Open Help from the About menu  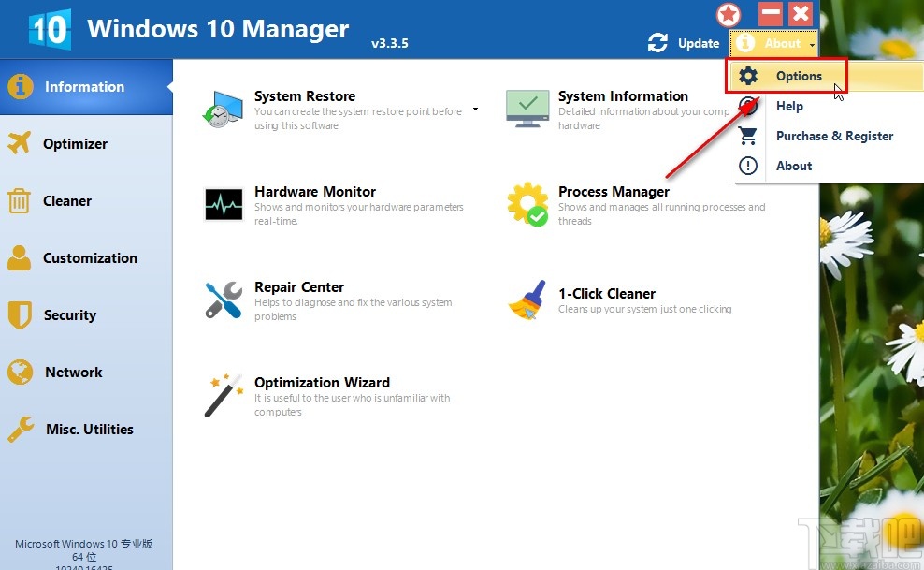click(789, 106)
